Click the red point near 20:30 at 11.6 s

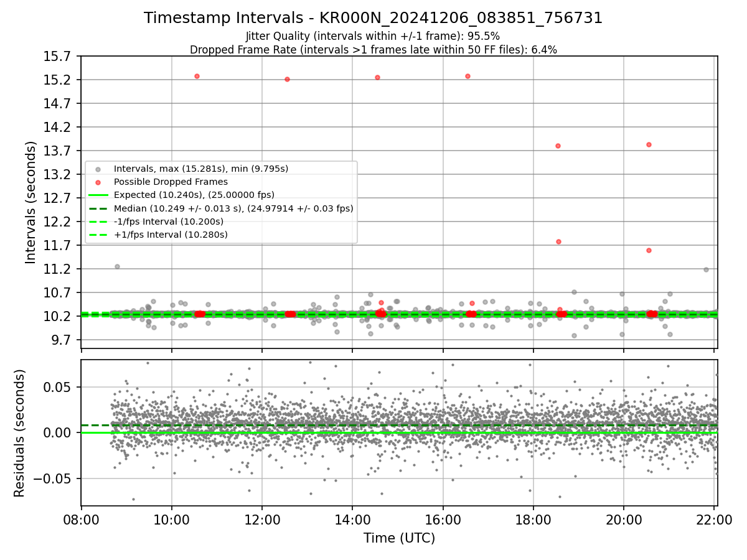click(649, 250)
